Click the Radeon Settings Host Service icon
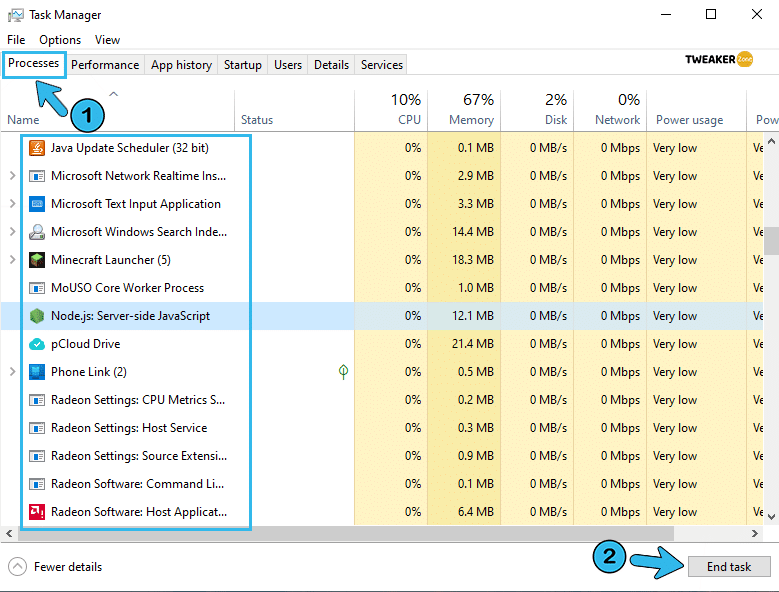 [x=37, y=428]
